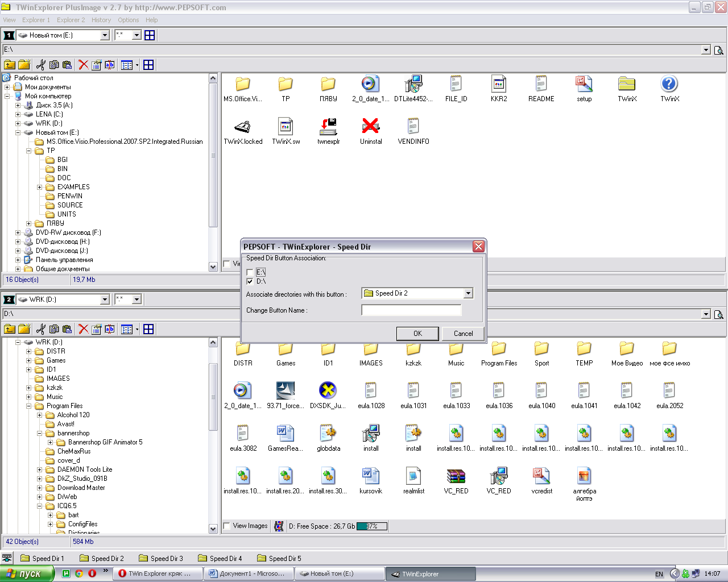Rename file with Explorer 2 'ab' icon

point(110,329)
